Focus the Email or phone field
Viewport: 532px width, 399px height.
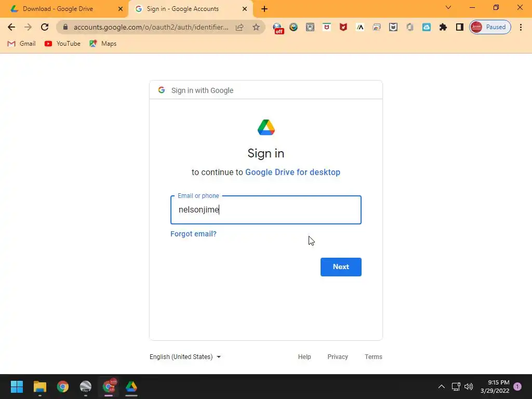265,210
